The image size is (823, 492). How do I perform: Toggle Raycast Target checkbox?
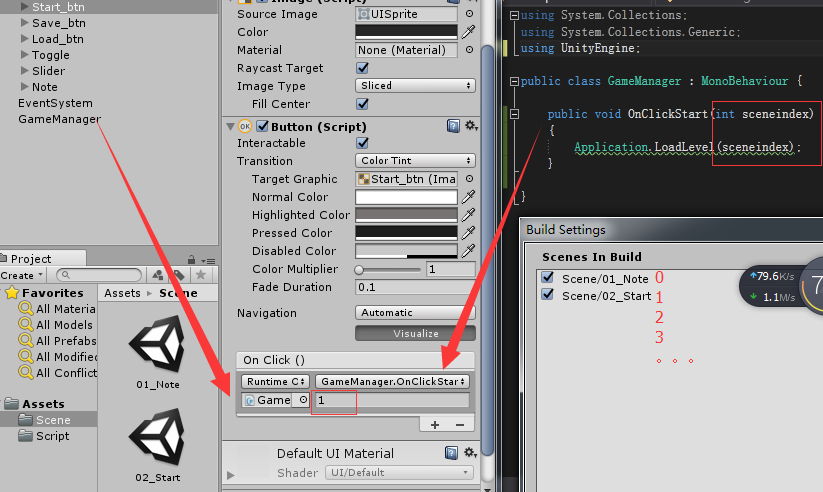pos(362,68)
